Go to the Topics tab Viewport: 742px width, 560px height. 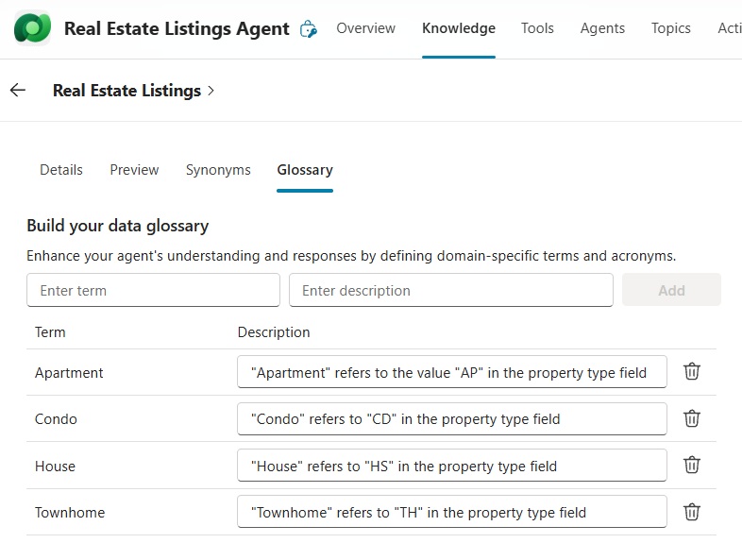pyautogui.click(x=670, y=28)
